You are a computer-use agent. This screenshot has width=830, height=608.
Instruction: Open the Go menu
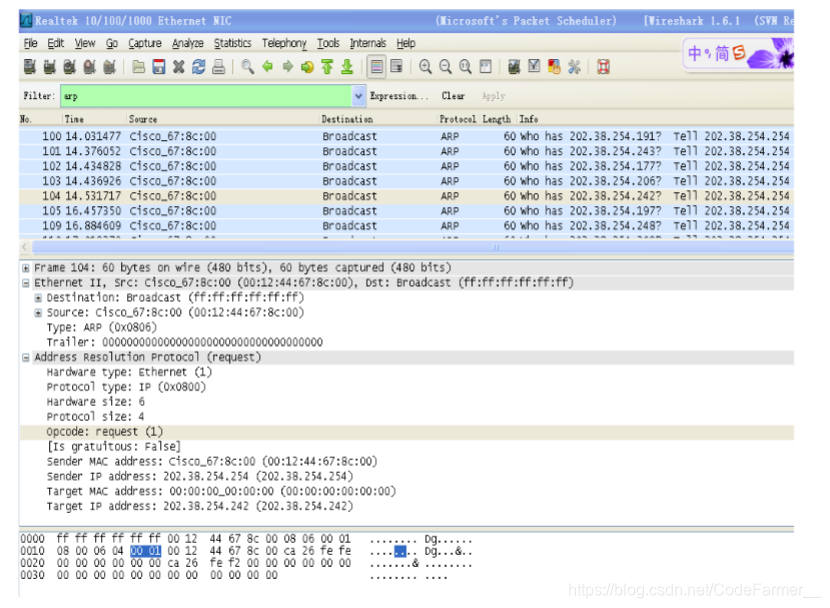coord(112,43)
